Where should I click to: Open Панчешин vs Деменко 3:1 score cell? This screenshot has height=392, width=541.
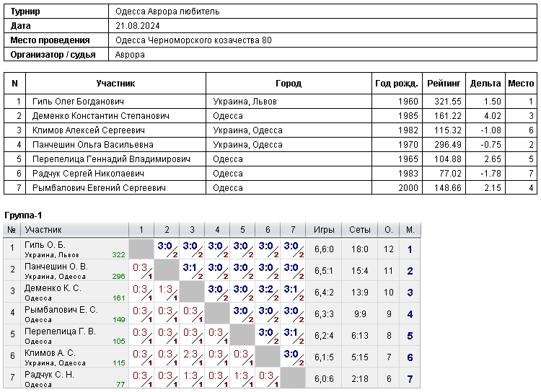click(192, 271)
